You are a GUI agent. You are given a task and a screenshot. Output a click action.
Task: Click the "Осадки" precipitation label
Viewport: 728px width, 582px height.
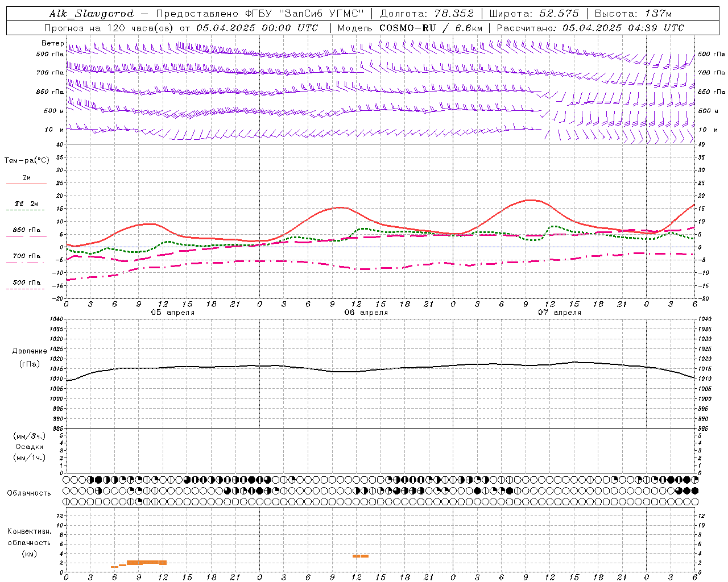30,447
